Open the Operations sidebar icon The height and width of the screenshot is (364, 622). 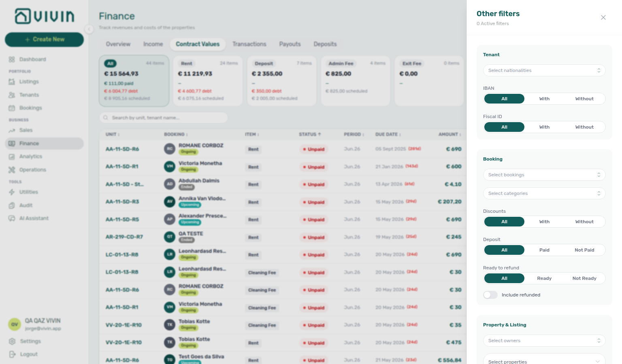(12, 170)
